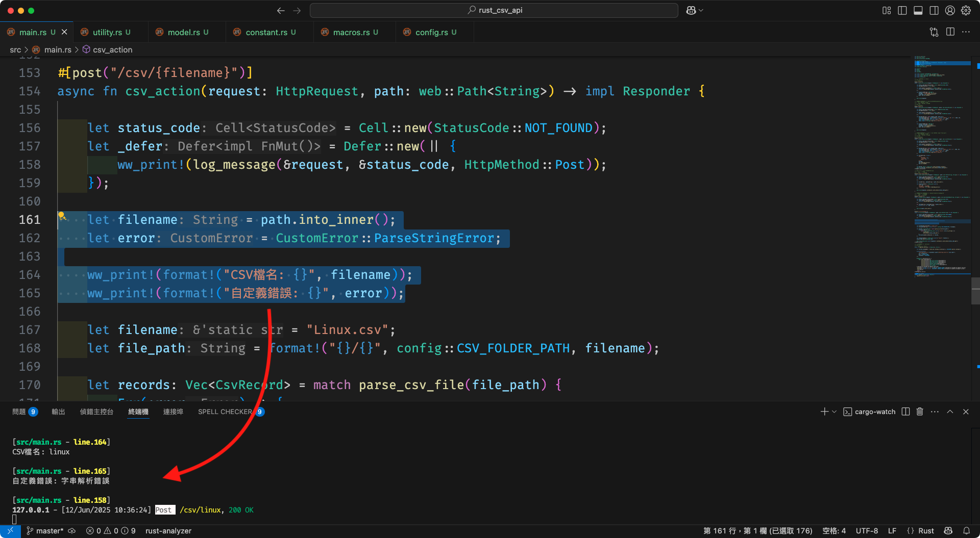Click src/main.rs line.164 terminal link

pyautogui.click(x=62, y=442)
